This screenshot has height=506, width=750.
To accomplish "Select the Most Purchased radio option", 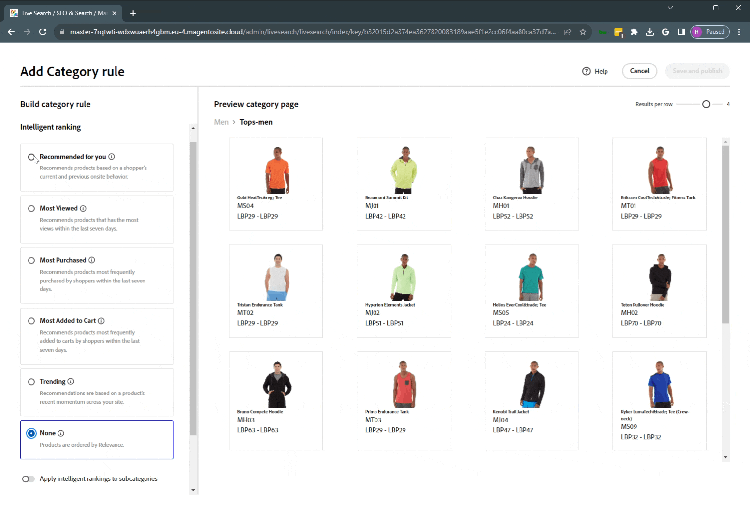I will 32,260.
